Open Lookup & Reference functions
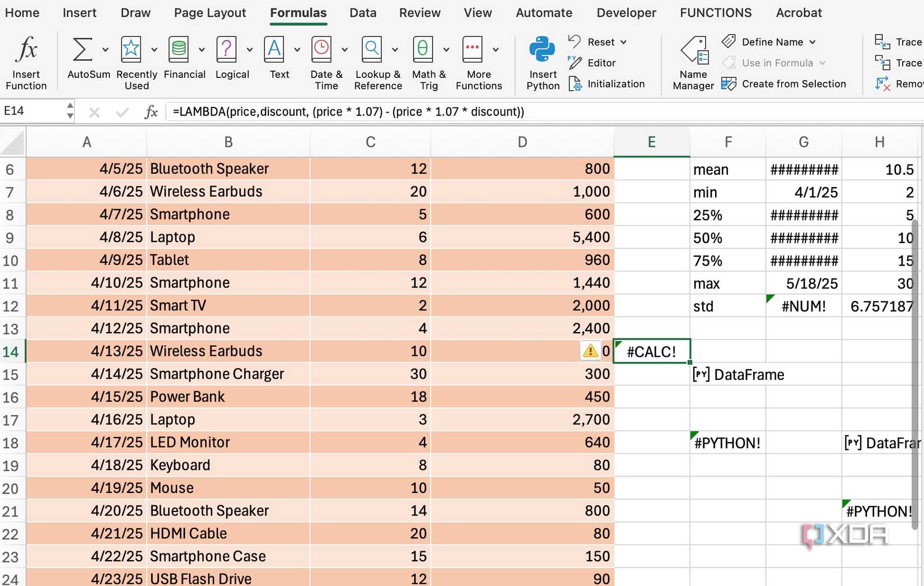This screenshot has width=924, height=586. click(372, 50)
